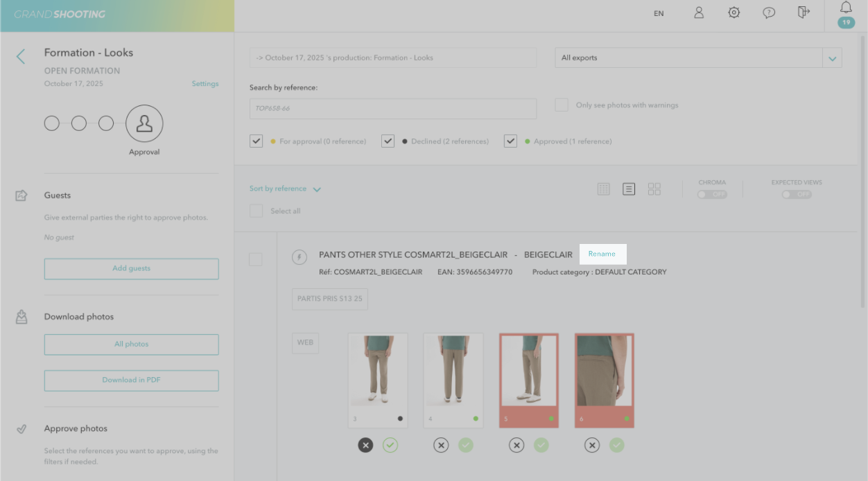The height and width of the screenshot is (481, 868).
Task: Decline photo 6 with X icon
Action: [592, 446]
